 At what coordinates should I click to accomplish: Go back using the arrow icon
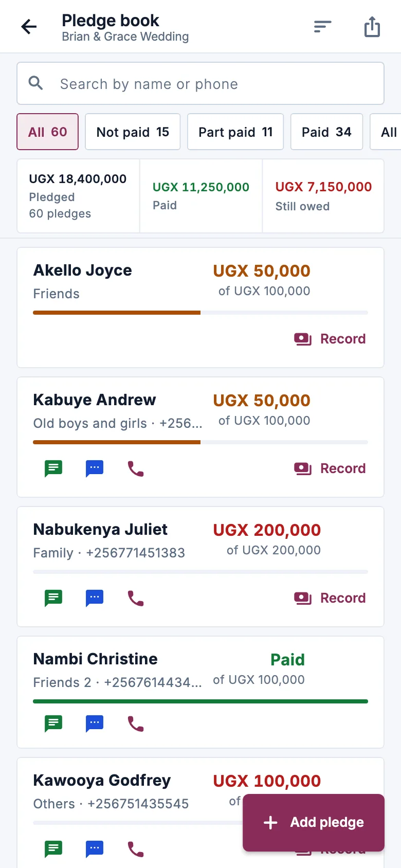tap(29, 27)
